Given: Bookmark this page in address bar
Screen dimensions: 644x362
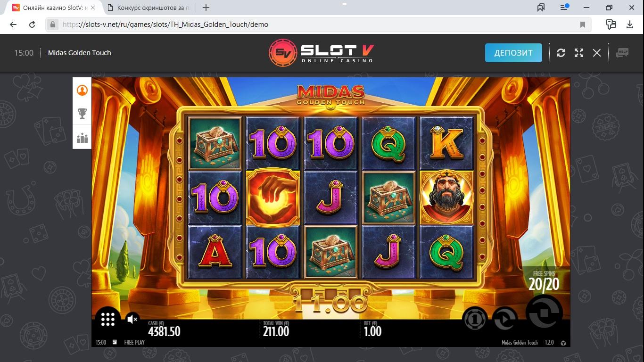Looking at the screenshot, I should (583, 25).
